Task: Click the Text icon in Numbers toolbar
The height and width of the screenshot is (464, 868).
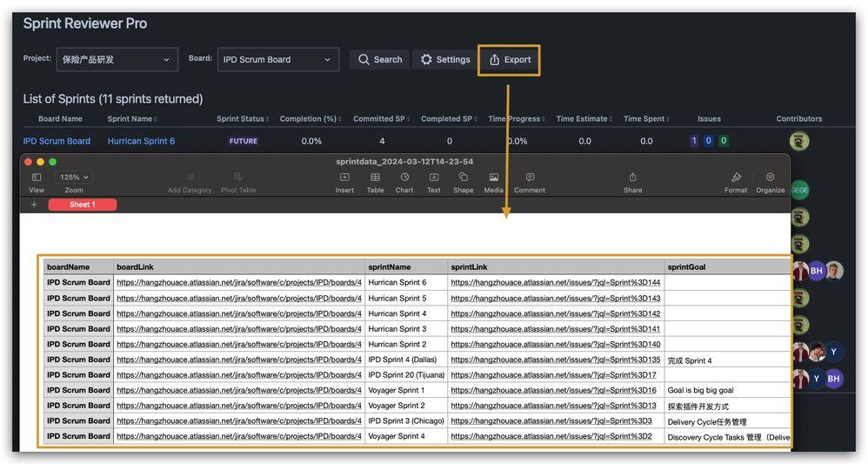Action: (x=434, y=178)
